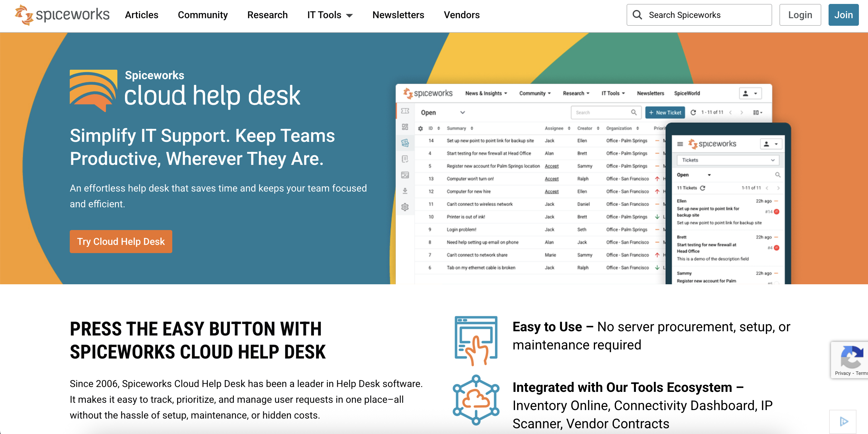The height and width of the screenshot is (434, 868).
Task: Click the tools ecosystem cloud hexagon icon
Action: coord(476,400)
